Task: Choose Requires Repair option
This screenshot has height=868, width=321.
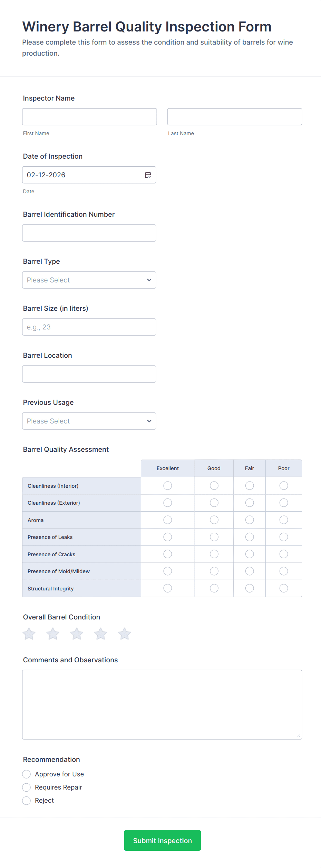Action: (27, 787)
